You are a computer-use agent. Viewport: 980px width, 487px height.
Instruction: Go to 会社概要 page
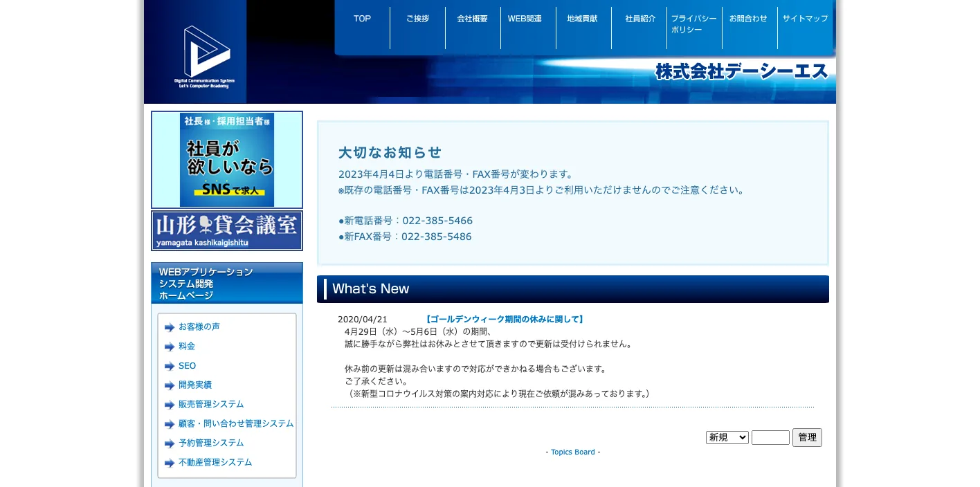coord(473,19)
